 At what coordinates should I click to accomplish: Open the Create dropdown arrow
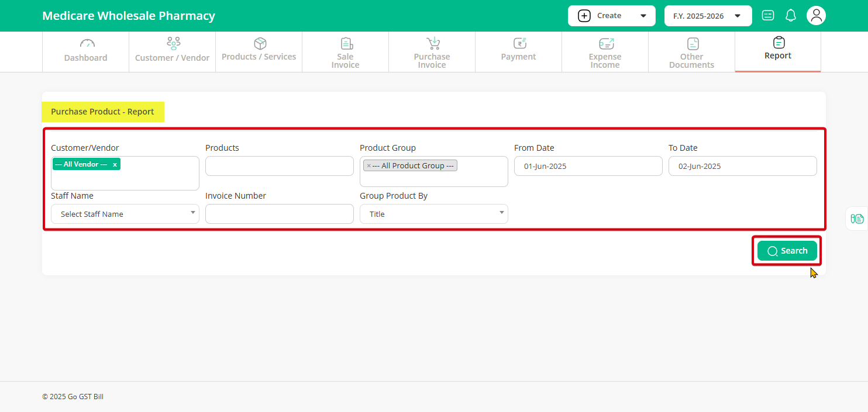643,16
